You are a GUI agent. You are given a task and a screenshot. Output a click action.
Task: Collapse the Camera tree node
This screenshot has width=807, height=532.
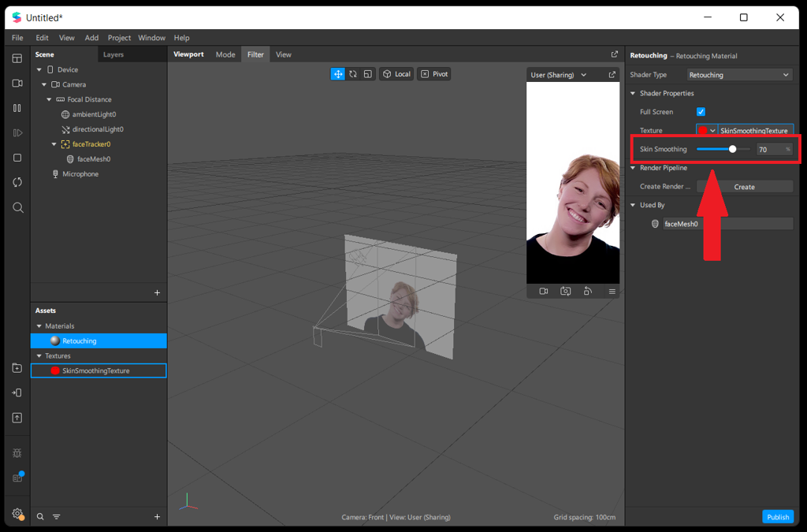click(44, 84)
